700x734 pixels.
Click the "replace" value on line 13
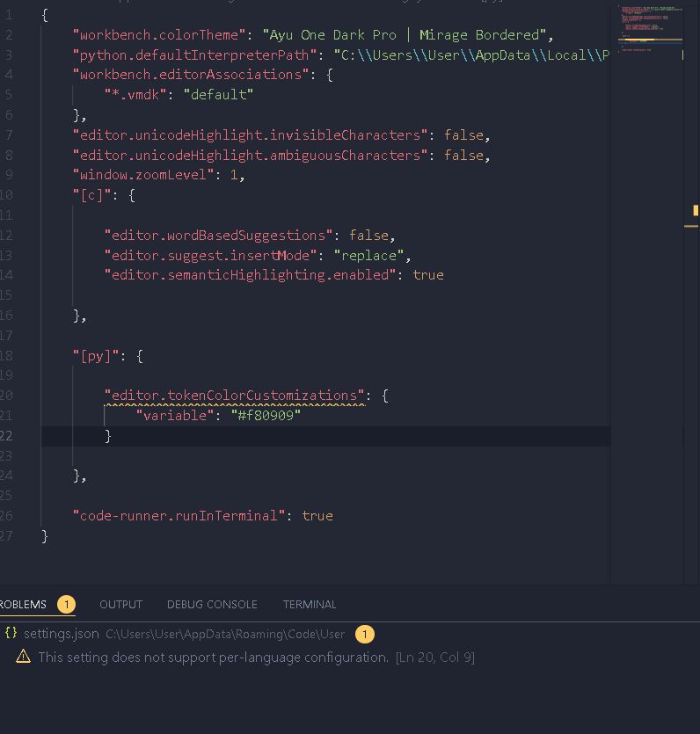(x=368, y=256)
